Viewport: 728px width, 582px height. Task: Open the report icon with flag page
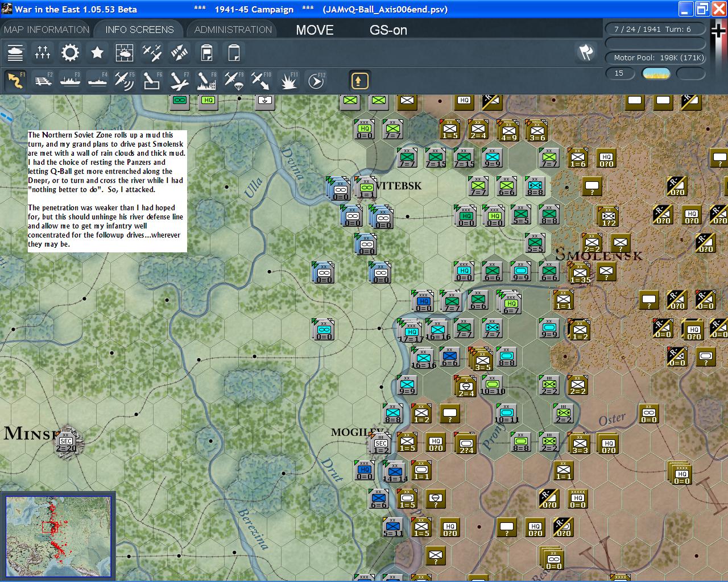tap(206, 53)
